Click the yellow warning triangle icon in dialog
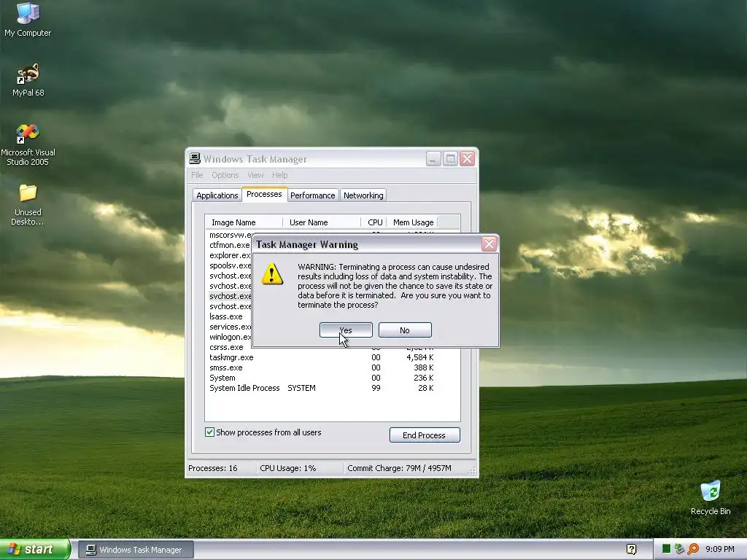 272,274
